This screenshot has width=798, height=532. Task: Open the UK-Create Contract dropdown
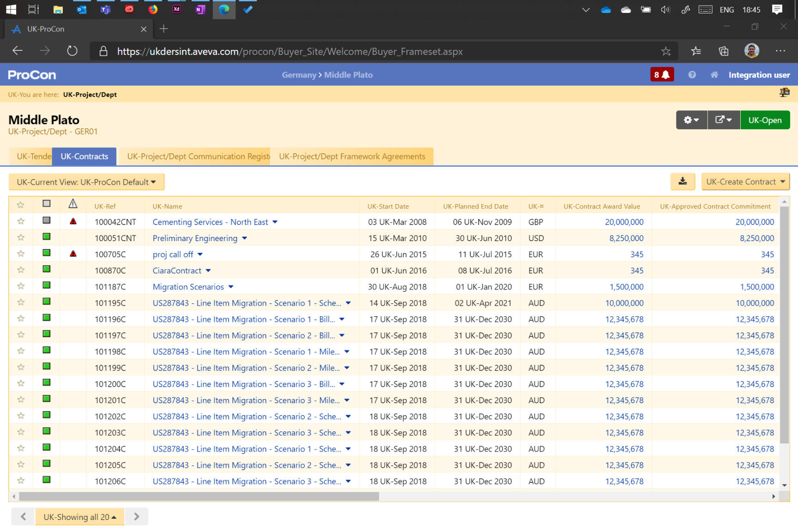745,182
